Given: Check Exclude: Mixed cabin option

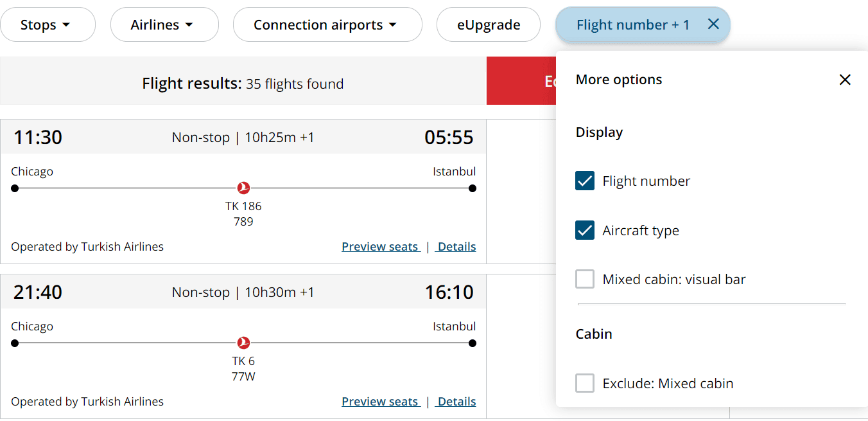Looking at the screenshot, I should (x=585, y=384).
